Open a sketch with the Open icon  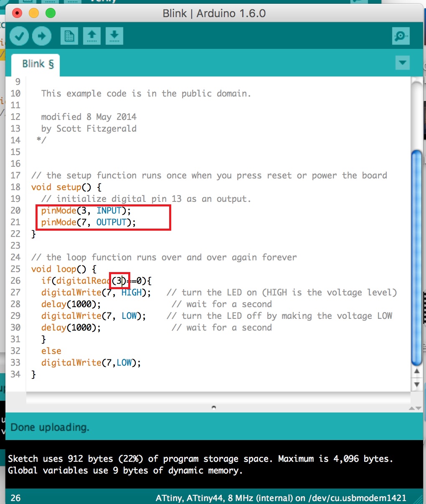coord(92,36)
